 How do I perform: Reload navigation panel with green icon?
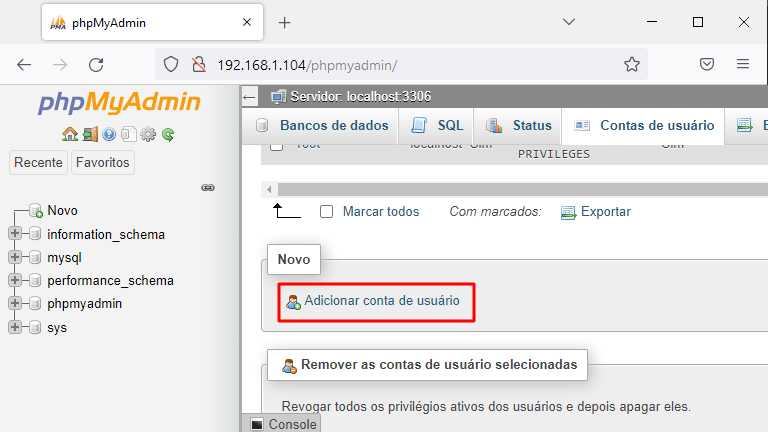pos(168,134)
